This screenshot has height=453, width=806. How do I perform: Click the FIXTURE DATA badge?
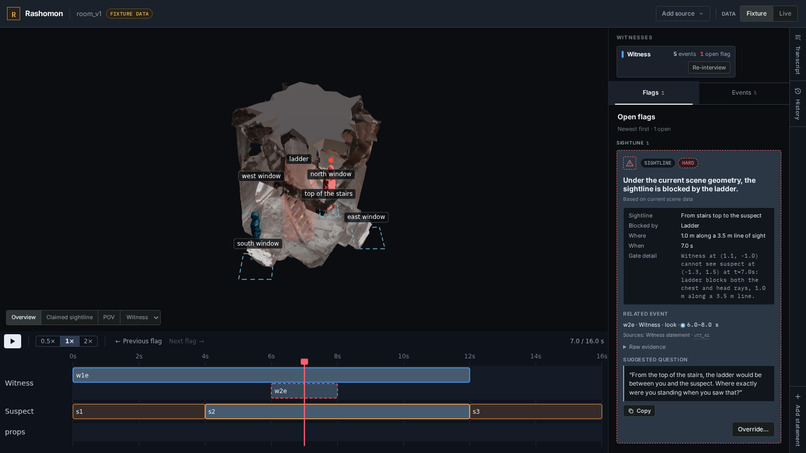pyautogui.click(x=129, y=14)
